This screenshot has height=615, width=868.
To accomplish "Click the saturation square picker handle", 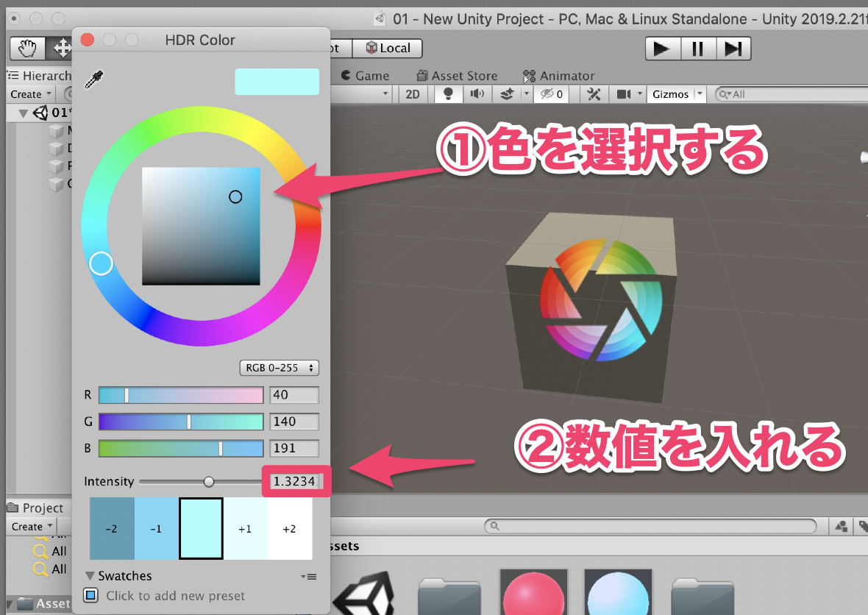I will pyautogui.click(x=235, y=196).
